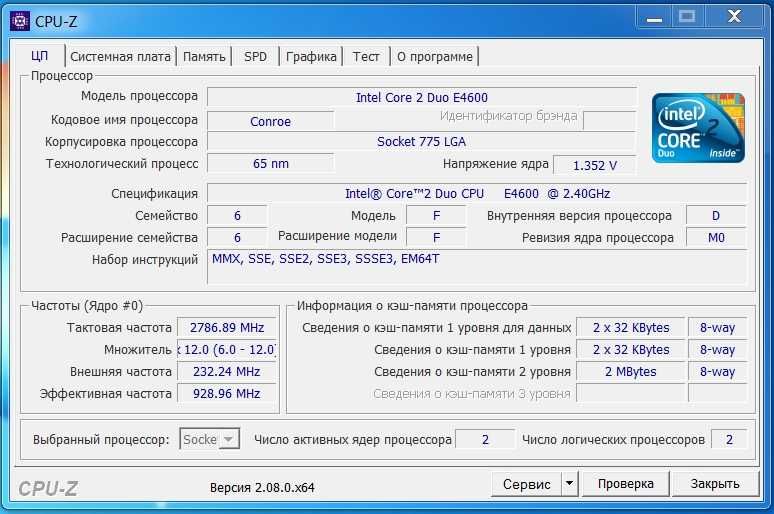Click the 65 nm technology value
Viewport: 774px width, 514px height.
coord(271,163)
